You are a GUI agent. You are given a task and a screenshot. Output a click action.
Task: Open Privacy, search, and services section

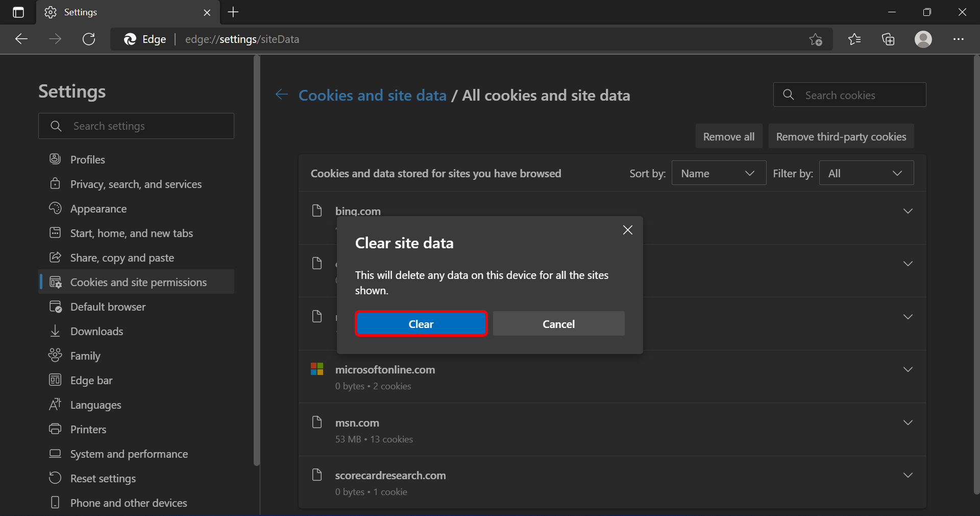(x=136, y=184)
